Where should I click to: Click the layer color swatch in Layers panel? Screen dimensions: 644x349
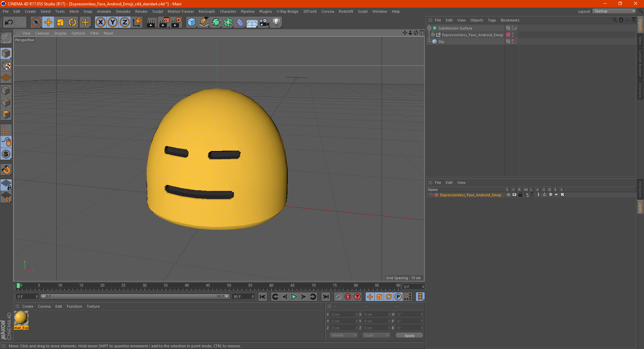(x=436, y=195)
